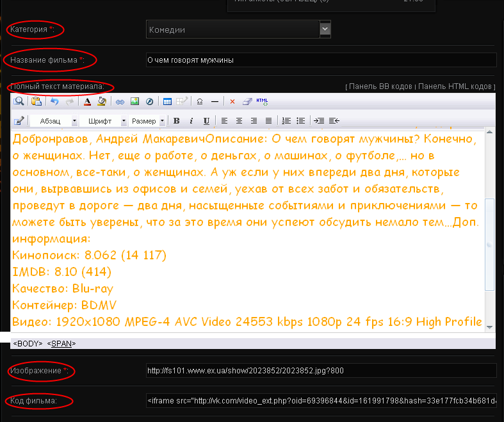Open the background highlight color tool

click(x=102, y=102)
